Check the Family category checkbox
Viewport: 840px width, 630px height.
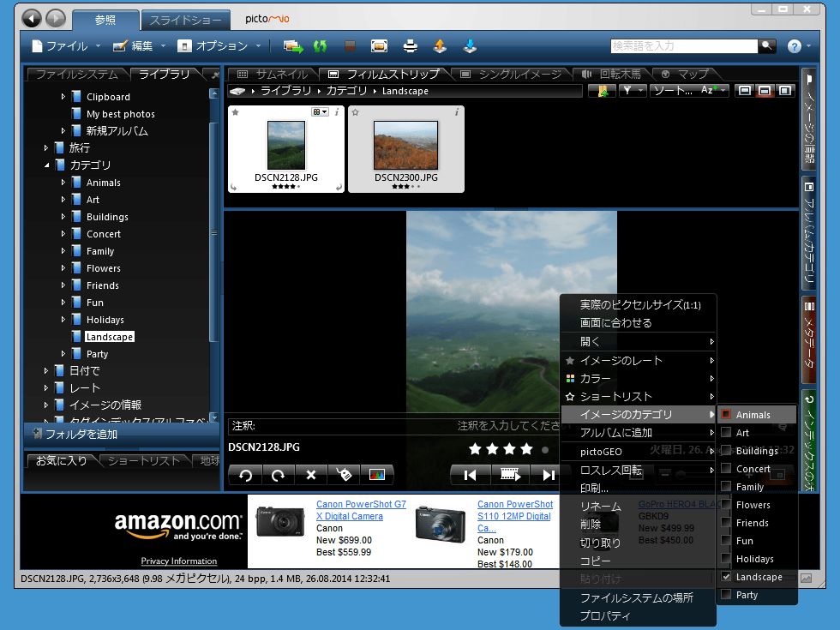pos(727,487)
